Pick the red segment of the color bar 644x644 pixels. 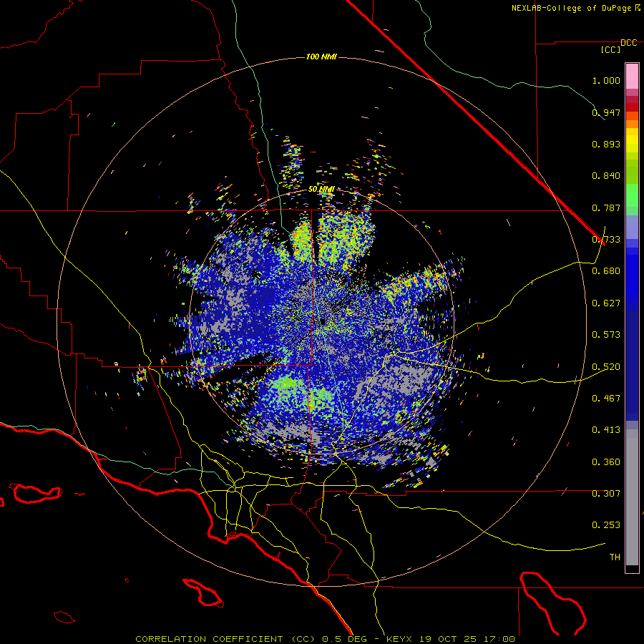632,107
